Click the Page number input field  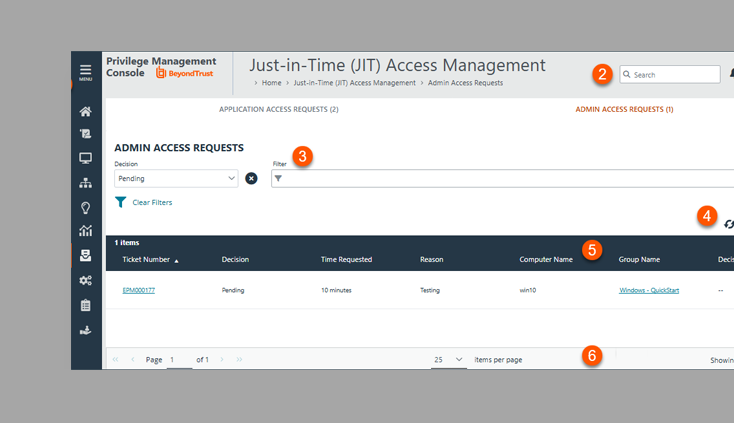[179, 360]
